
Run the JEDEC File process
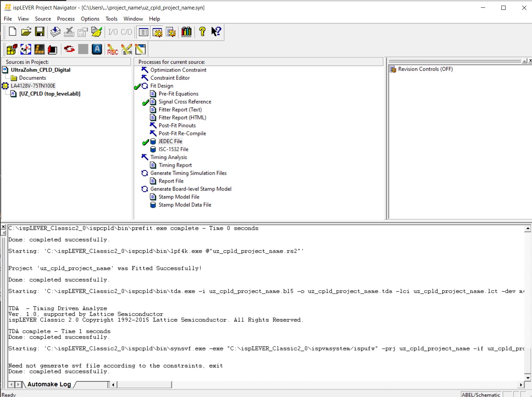click(170, 141)
